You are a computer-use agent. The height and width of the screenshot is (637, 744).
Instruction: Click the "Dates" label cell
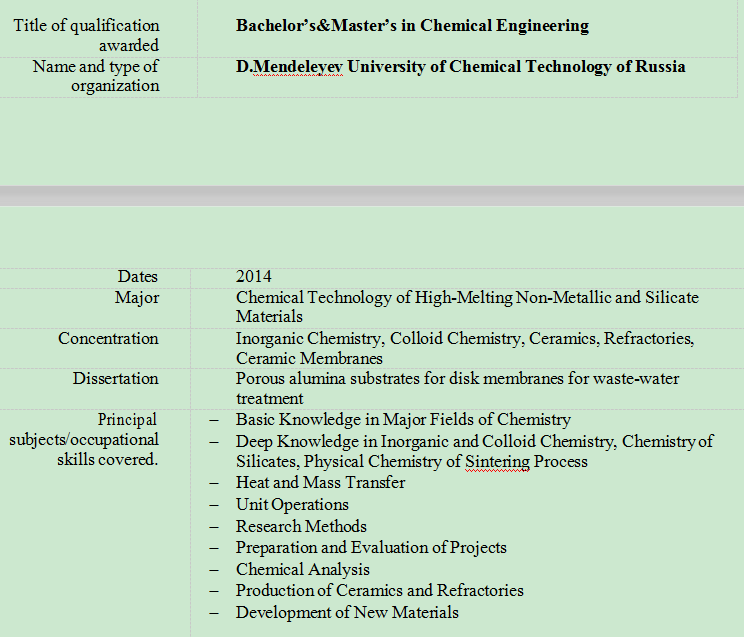click(x=138, y=276)
